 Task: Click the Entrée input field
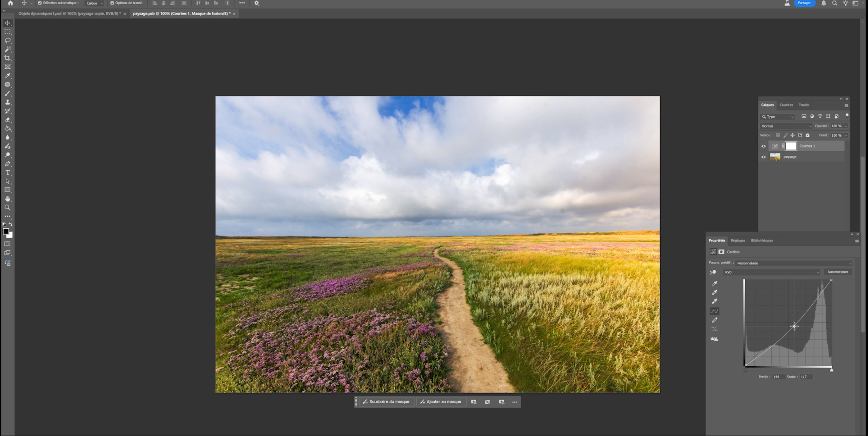(x=778, y=377)
